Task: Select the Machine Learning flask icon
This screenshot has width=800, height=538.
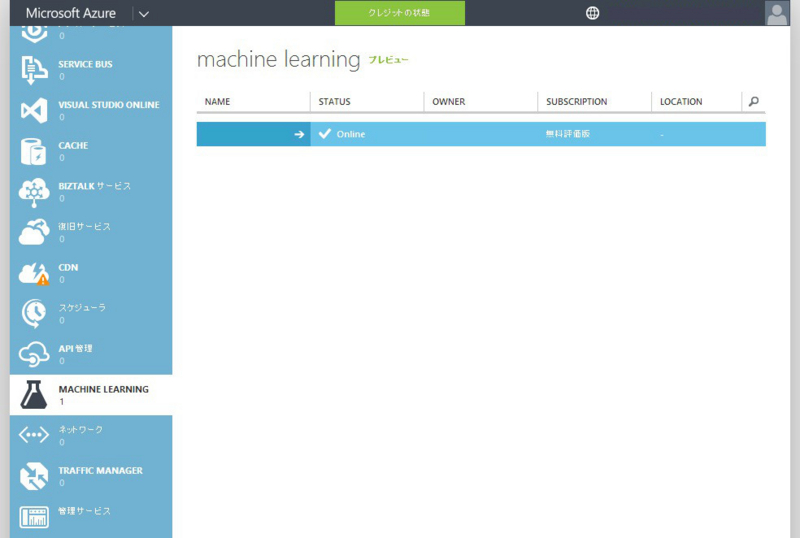Action: (x=34, y=395)
